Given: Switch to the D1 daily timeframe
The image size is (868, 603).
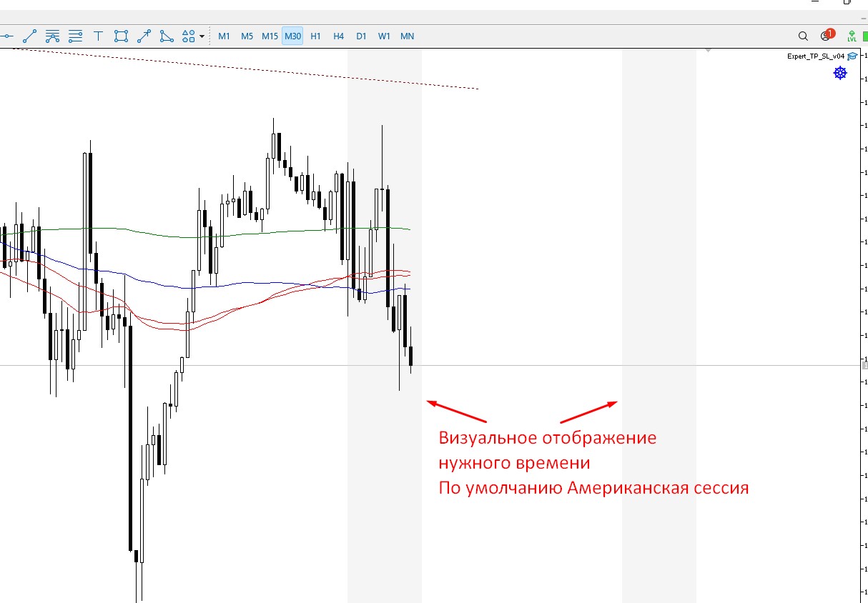Looking at the screenshot, I should click(361, 36).
